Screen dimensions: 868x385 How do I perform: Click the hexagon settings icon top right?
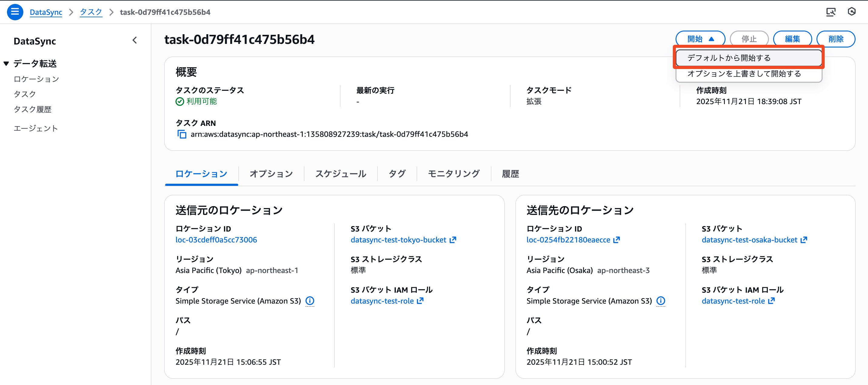(x=852, y=12)
